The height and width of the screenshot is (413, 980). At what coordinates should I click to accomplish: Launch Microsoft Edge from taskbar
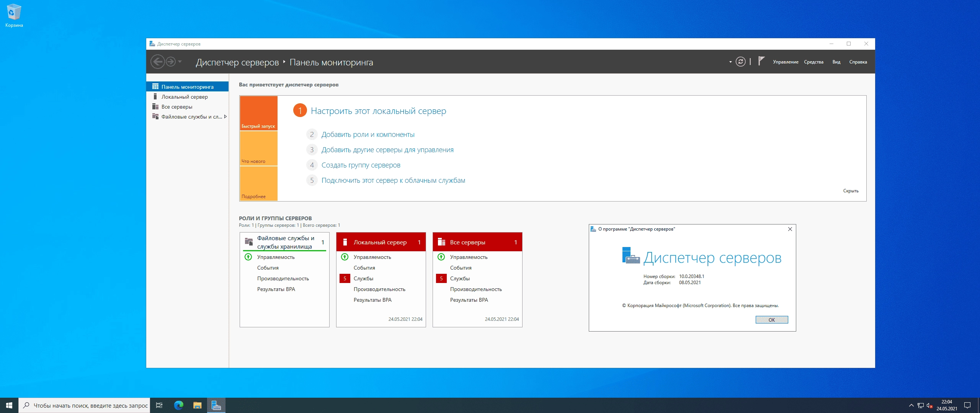pyautogui.click(x=179, y=405)
